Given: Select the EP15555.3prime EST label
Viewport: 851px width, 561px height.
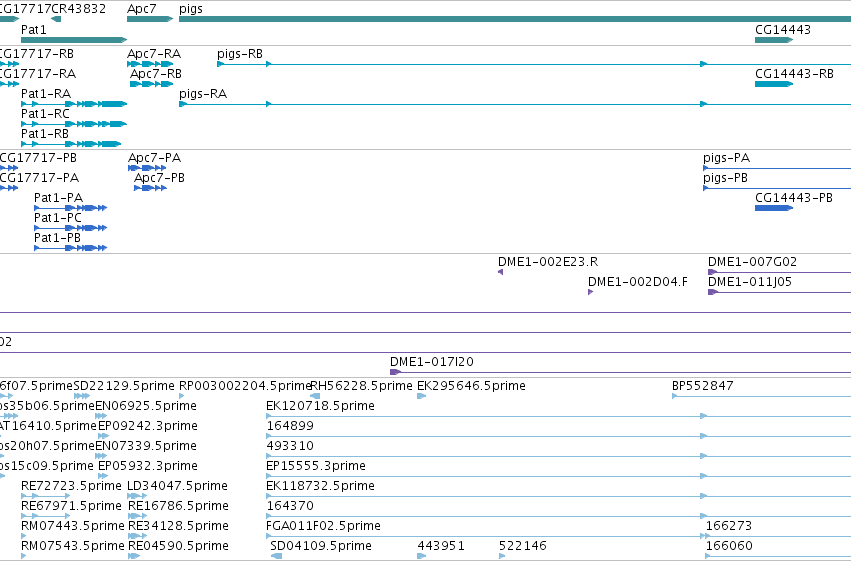Looking at the screenshot, I should (316, 467).
